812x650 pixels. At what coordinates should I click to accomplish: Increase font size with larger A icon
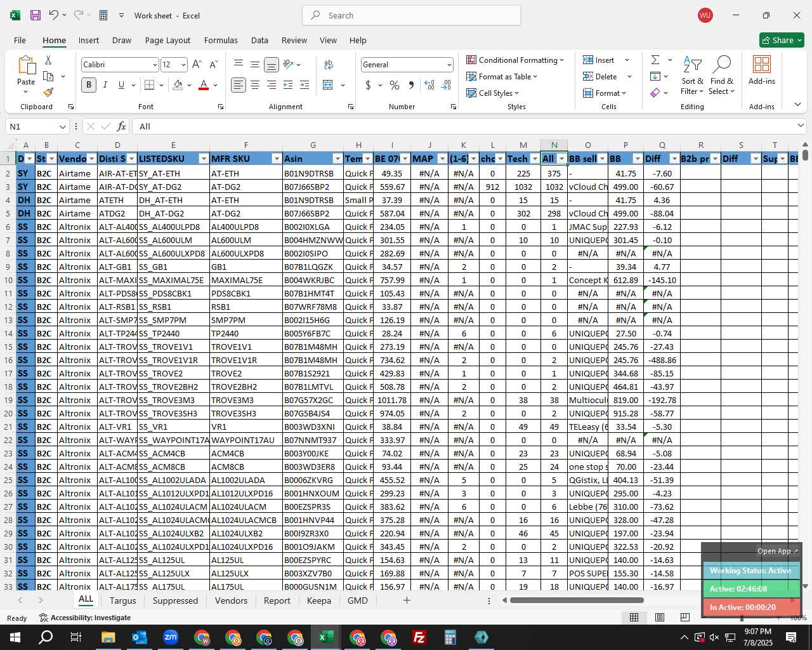coord(197,64)
